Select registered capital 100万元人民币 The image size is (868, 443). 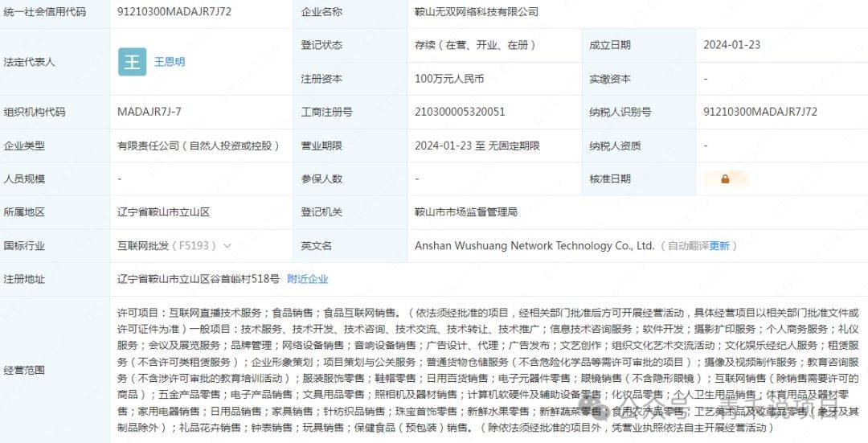click(449, 79)
